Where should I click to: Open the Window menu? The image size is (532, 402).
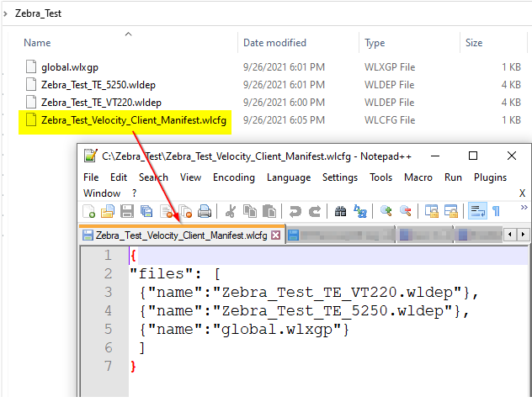[102, 193]
